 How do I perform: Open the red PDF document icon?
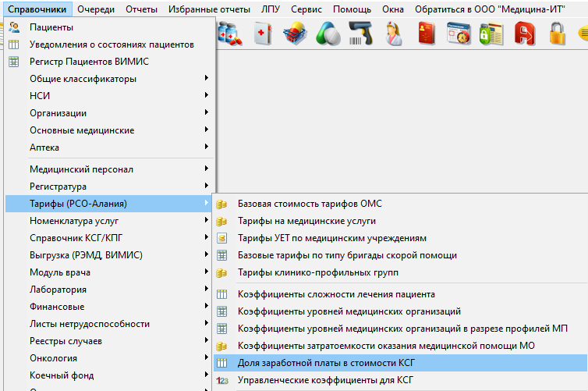coord(524,34)
